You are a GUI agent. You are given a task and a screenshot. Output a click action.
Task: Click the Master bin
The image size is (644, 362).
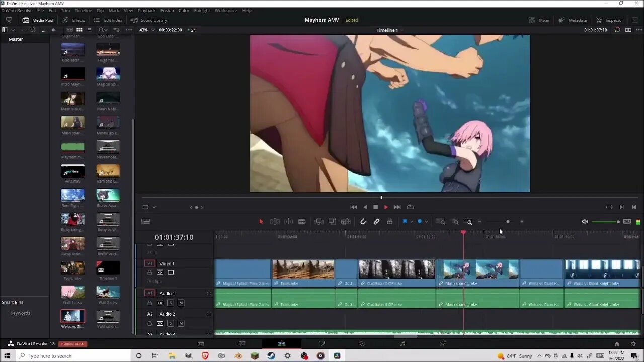pyautogui.click(x=16, y=39)
